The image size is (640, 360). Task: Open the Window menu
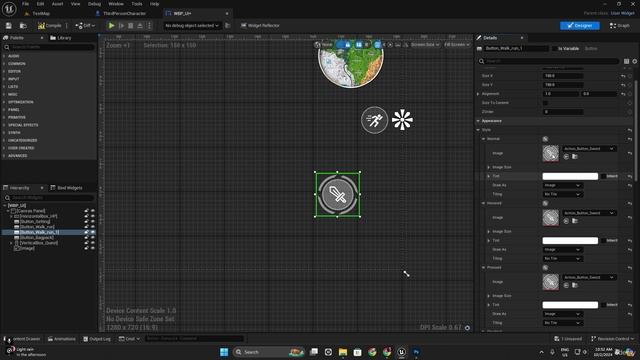pos(116,4)
